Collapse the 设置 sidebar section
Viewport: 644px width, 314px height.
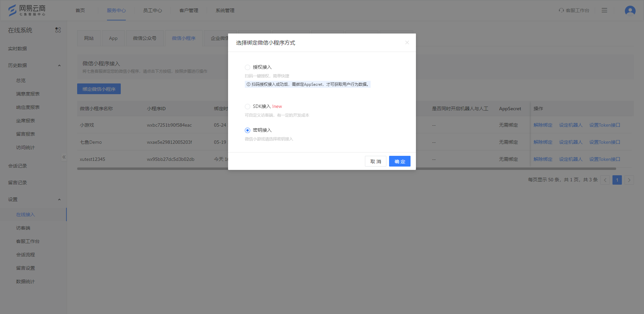point(59,199)
